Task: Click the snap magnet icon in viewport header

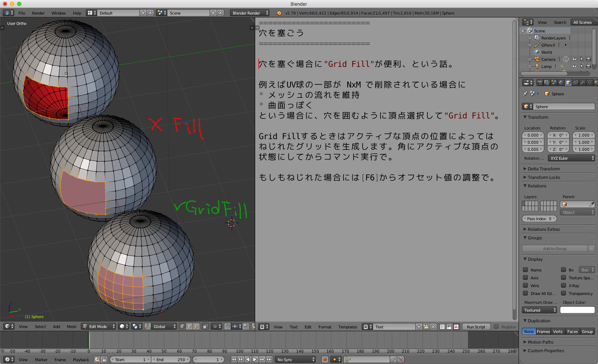Action: (x=227, y=327)
